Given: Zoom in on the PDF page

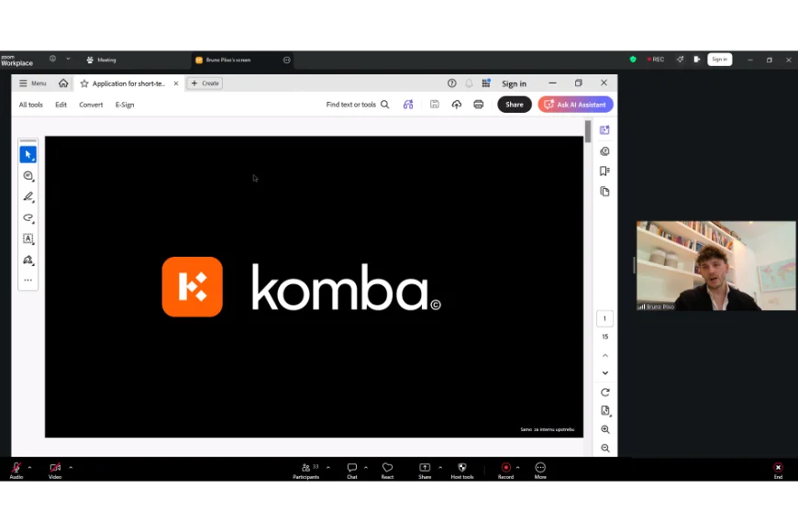Looking at the screenshot, I should [604, 429].
